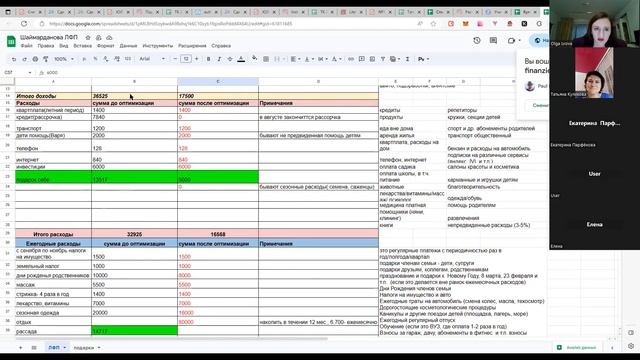Click the merge cells icon
This screenshot has width=640, height=360.
click(277, 59)
